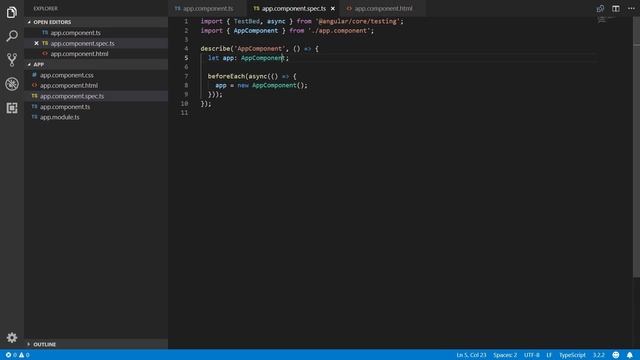Change the LF end-of-line sequence
Screen dimensions: 640x360
[549, 355]
